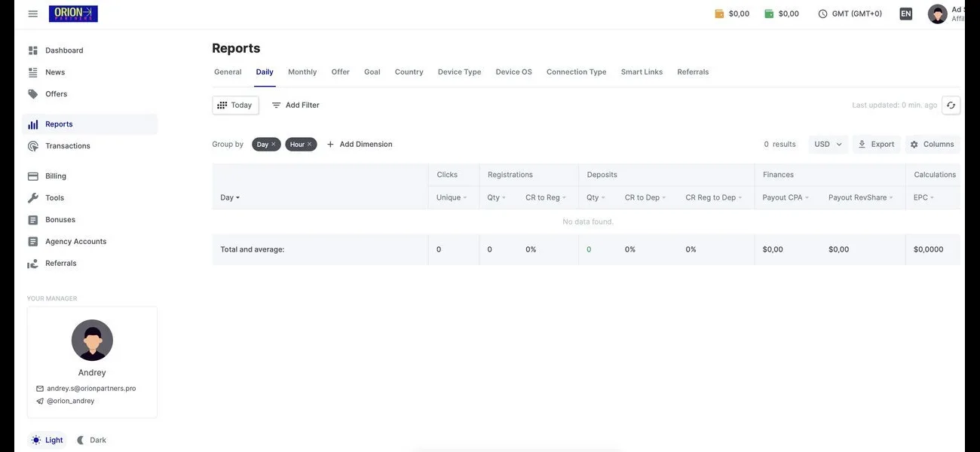This screenshot has height=452, width=980.
Task: Open the USD currency dropdown
Action: click(x=828, y=145)
